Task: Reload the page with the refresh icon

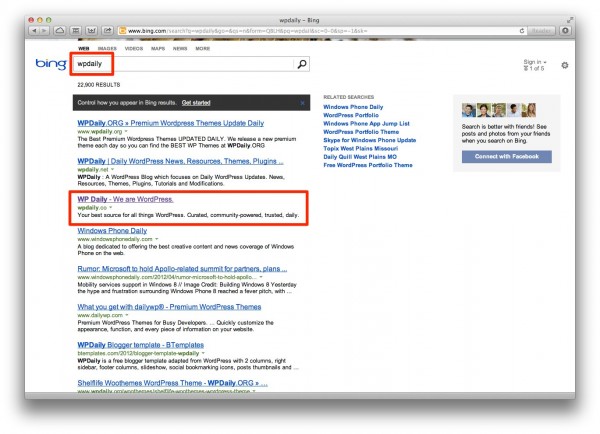Action: coord(522,31)
